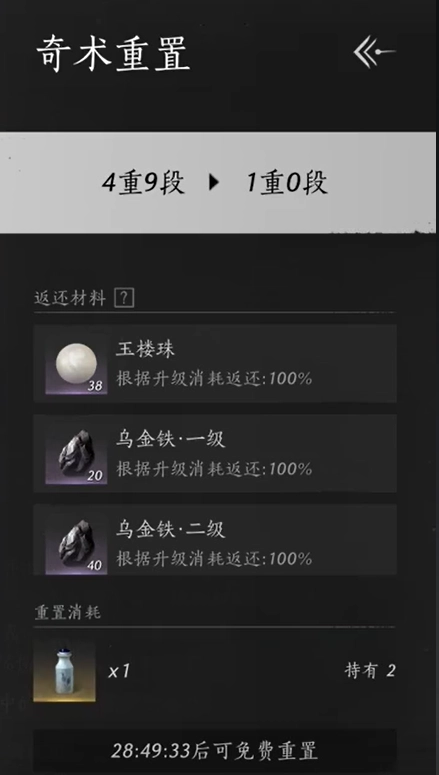Click the 重置消耗 section label
Image resolution: width=439 pixels, height=775 pixels.
(x=68, y=612)
